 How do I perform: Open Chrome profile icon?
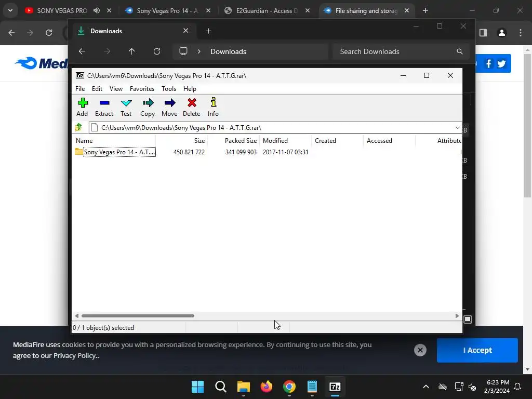[x=502, y=33]
